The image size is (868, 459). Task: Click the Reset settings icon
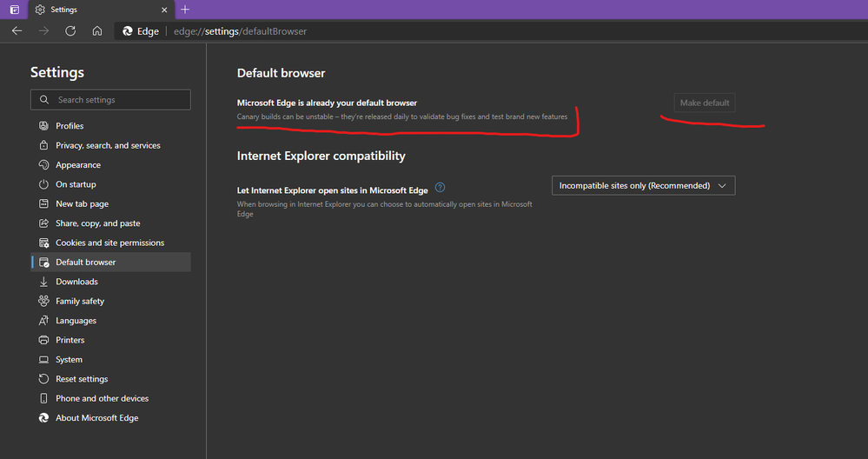[43, 379]
